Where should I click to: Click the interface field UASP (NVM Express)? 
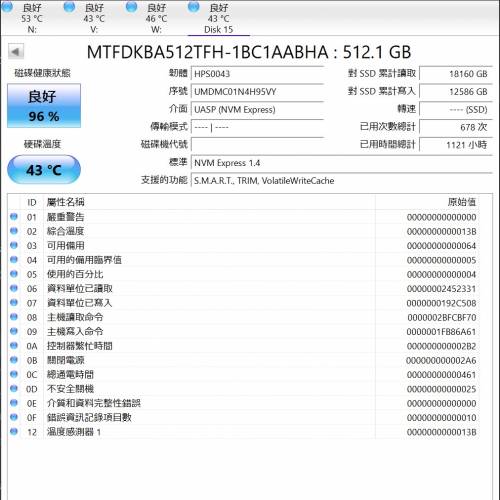pyautogui.click(x=257, y=109)
